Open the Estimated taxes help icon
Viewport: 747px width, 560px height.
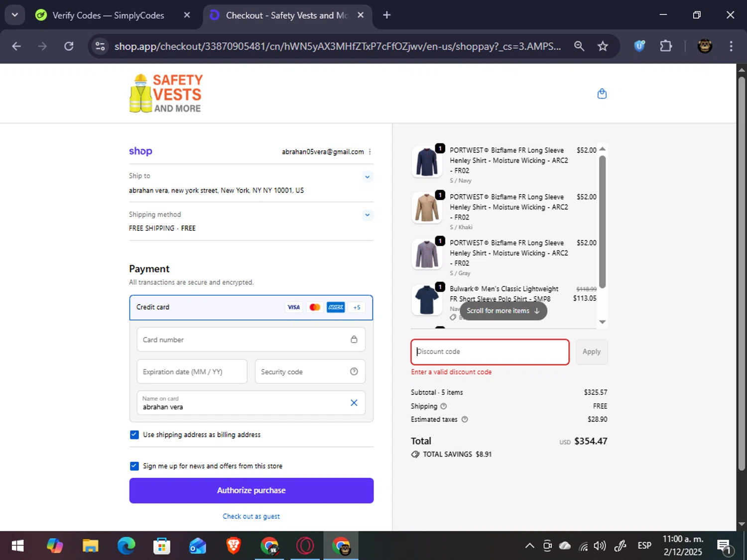[464, 419]
